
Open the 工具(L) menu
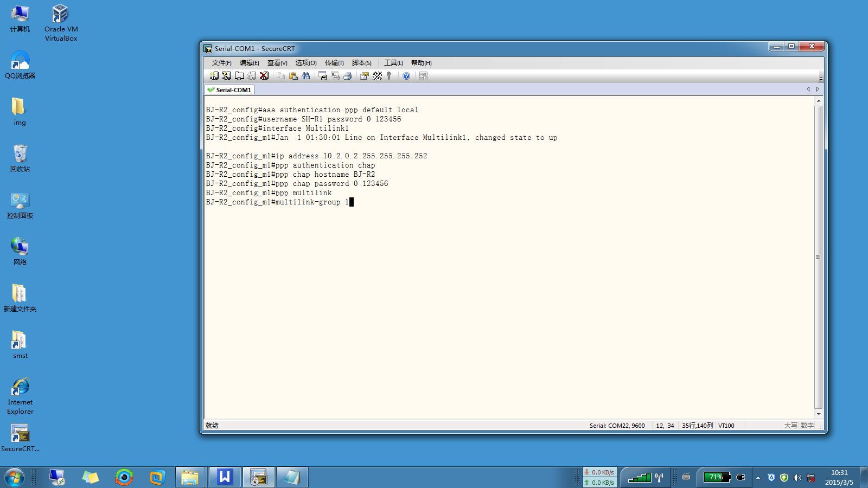point(393,63)
